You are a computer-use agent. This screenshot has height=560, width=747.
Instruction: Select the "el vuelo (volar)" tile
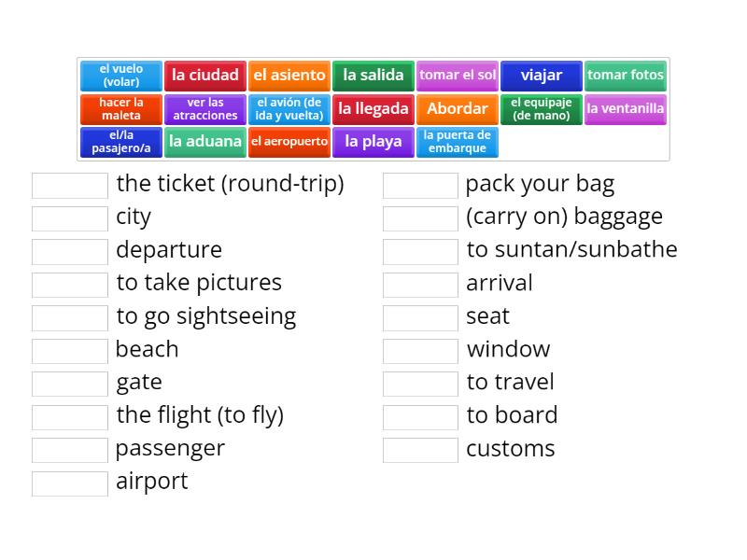[x=121, y=76]
